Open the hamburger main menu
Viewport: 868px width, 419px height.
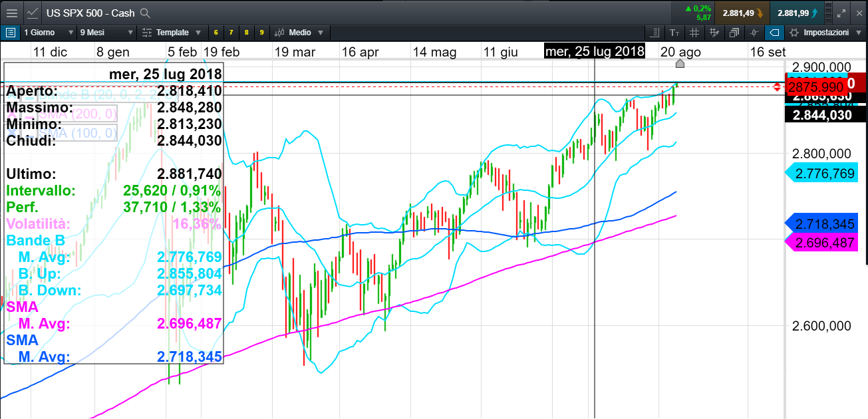11,13
